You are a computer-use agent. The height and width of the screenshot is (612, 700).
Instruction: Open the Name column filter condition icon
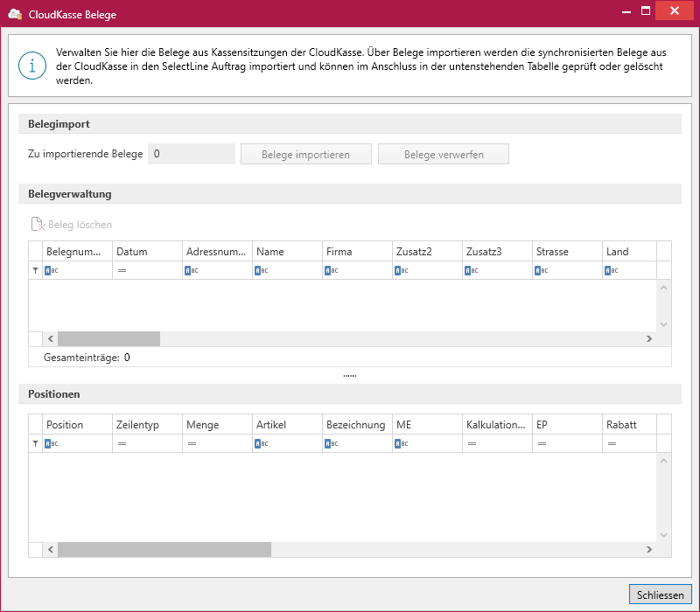click(x=262, y=270)
